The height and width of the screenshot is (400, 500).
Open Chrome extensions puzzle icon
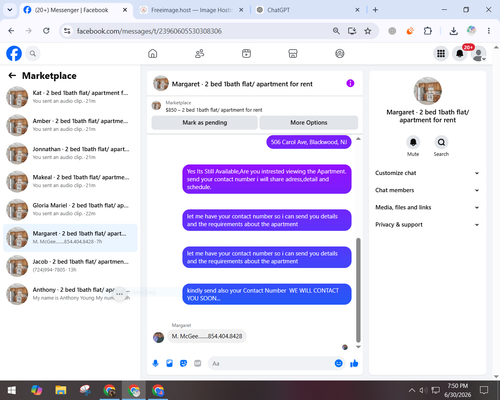427,31
